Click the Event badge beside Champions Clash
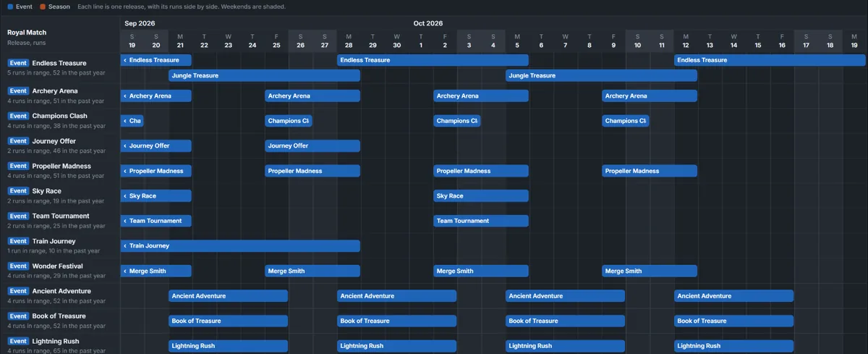 (x=18, y=116)
